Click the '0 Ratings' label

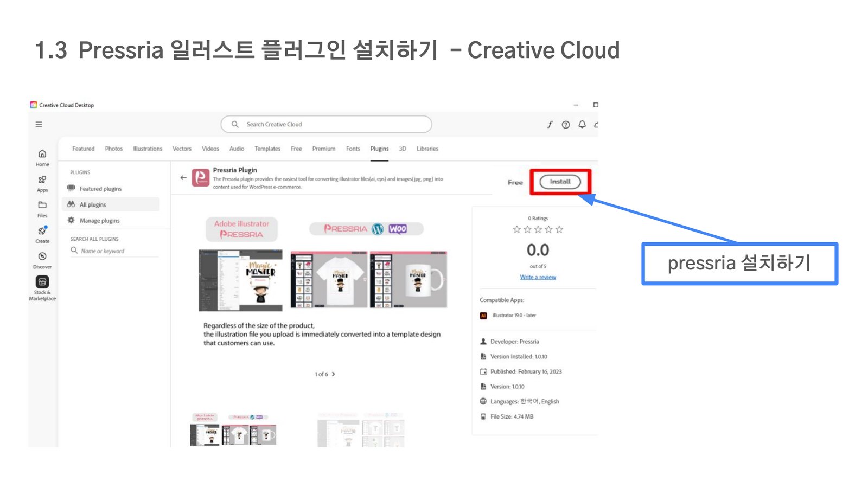click(538, 219)
